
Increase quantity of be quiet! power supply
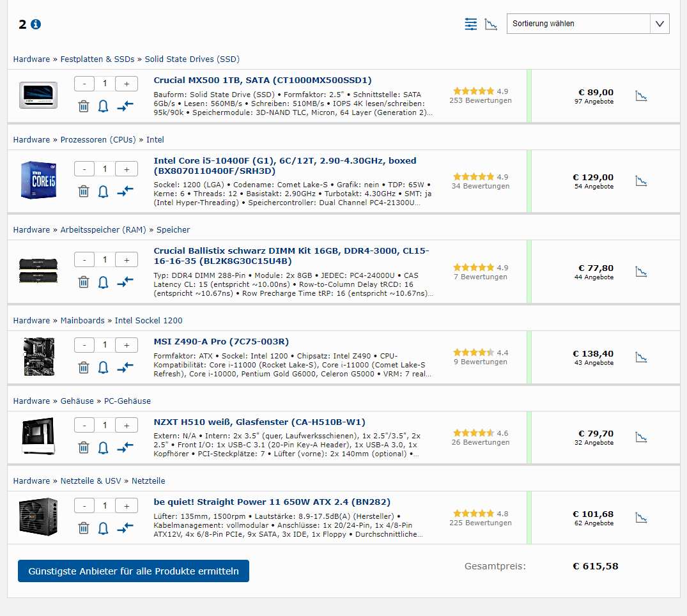coord(127,505)
